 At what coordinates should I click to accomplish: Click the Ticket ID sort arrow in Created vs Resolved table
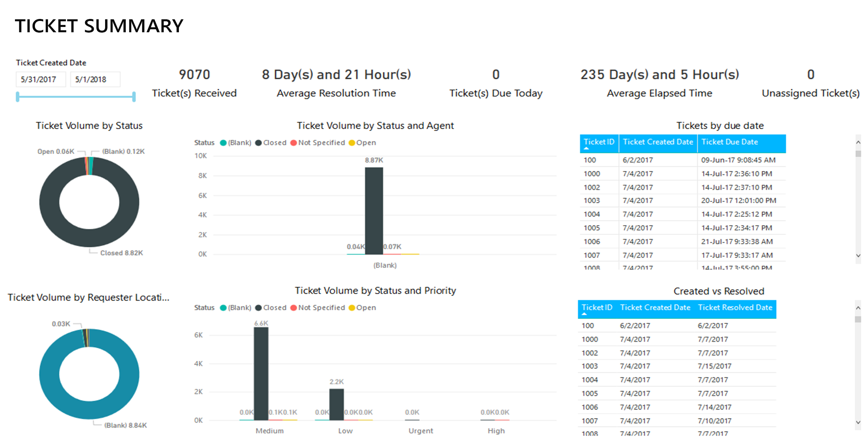[584, 314]
